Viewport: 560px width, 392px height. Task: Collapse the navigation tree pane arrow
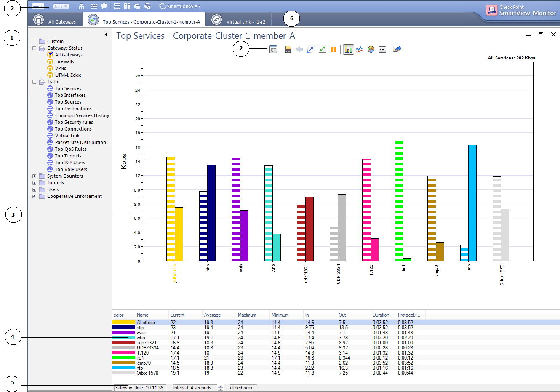click(107, 35)
